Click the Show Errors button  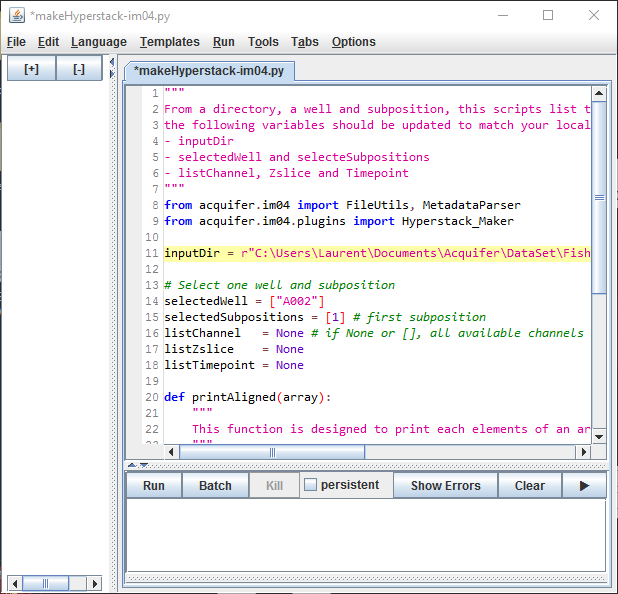point(445,485)
